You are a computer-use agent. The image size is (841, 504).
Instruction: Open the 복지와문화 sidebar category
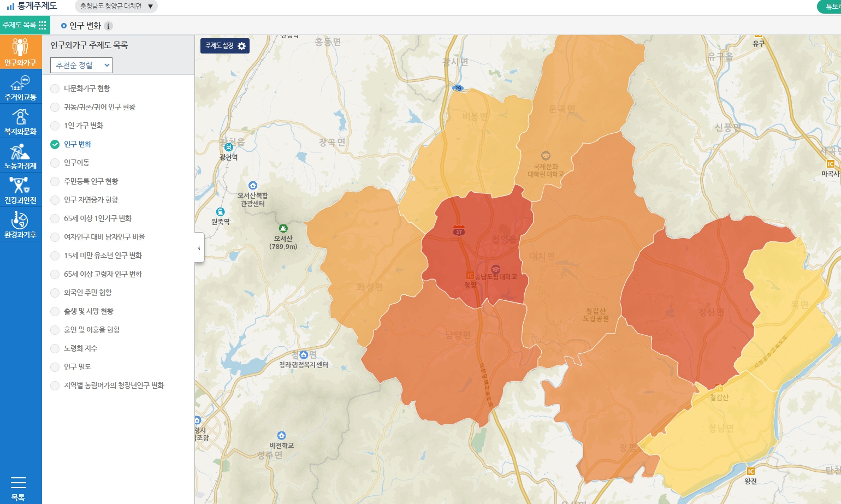tap(21, 121)
